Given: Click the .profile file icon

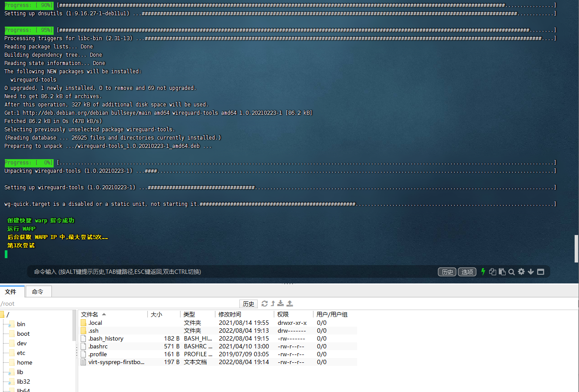Looking at the screenshot, I should [83, 354].
